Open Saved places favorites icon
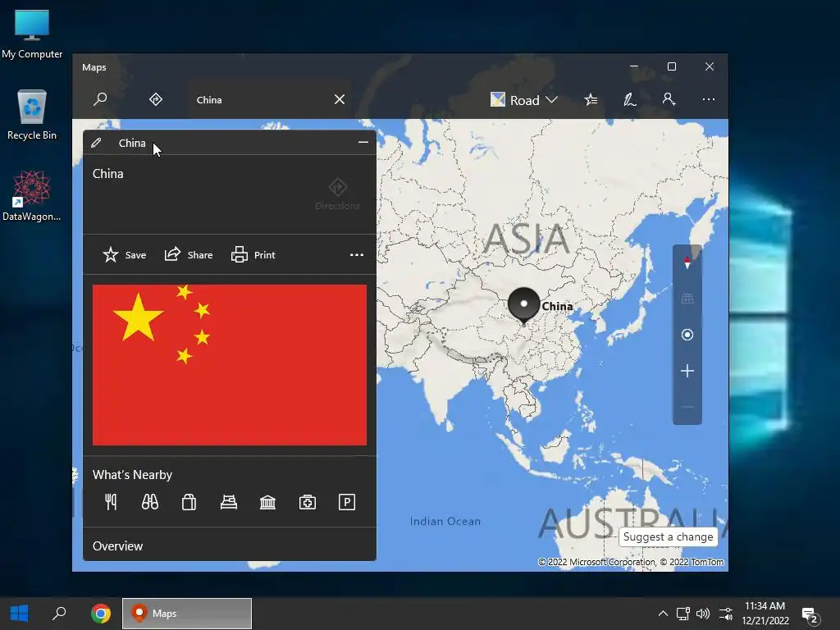 (591, 99)
